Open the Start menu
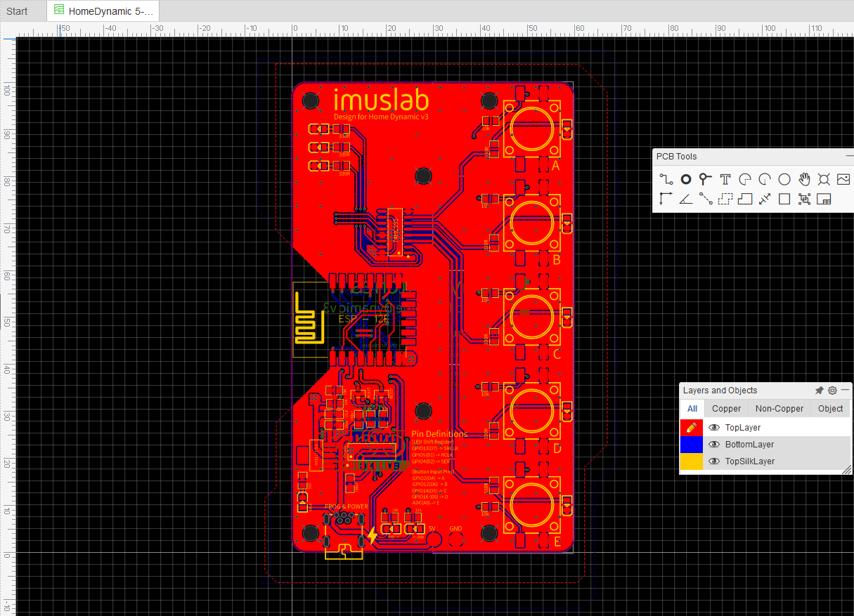Screen dimensions: 854x616 click(x=16, y=11)
